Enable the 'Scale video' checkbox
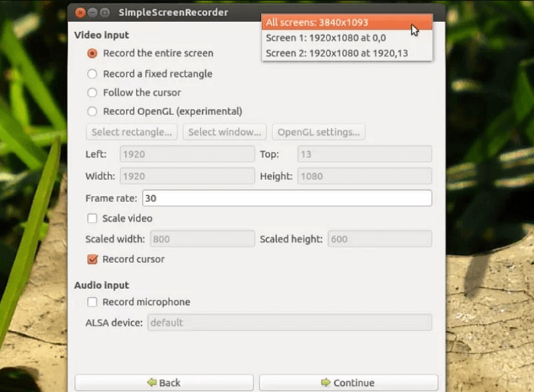 point(92,219)
